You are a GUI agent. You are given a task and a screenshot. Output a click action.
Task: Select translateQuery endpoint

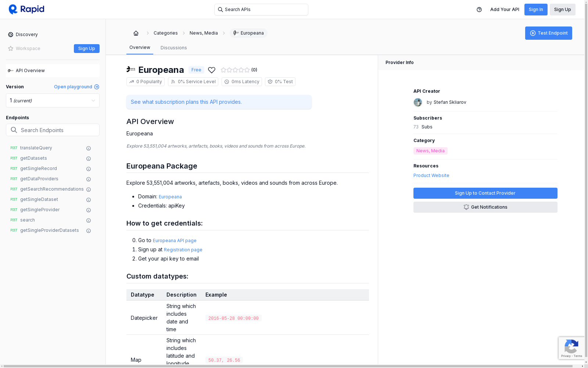(36, 148)
